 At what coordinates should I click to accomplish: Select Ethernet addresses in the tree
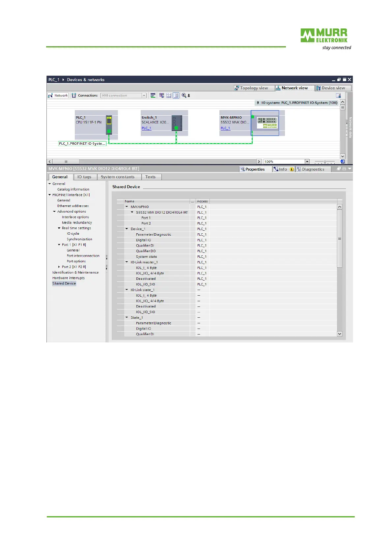click(x=73, y=206)
